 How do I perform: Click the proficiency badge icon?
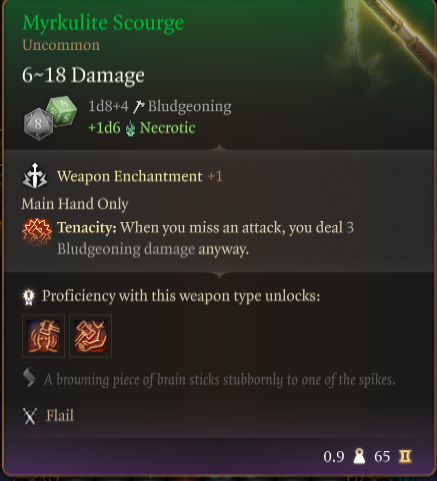pyautogui.click(x=29, y=297)
